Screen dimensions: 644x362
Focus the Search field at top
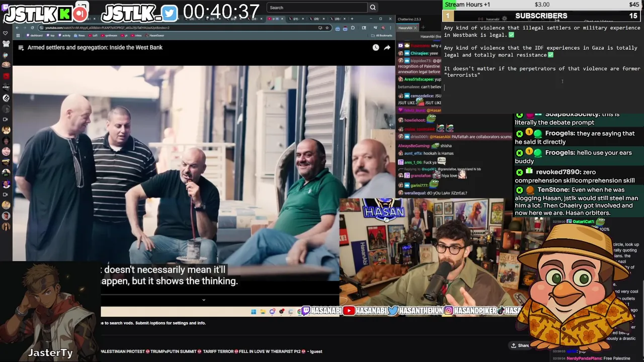pos(317,8)
